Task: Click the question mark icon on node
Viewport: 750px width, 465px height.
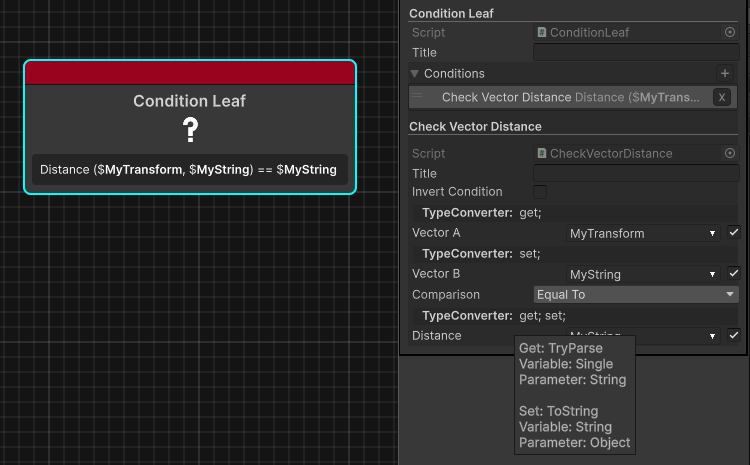Action: [190, 129]
